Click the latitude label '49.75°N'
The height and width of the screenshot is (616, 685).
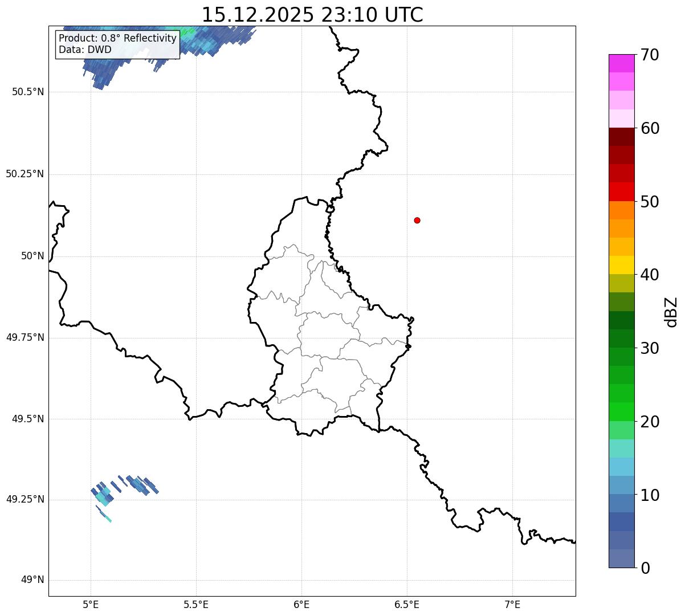pyautogui.click(x=25, y=337)
